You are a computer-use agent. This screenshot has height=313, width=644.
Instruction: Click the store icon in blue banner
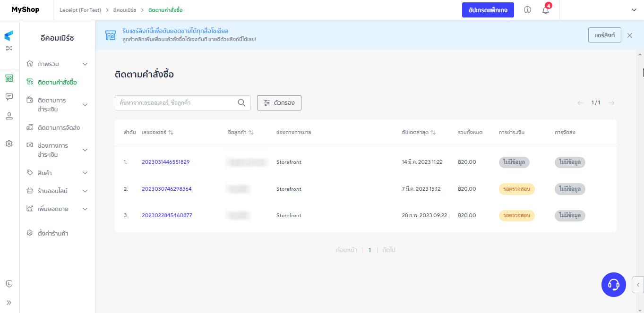(x=111, y=35)
